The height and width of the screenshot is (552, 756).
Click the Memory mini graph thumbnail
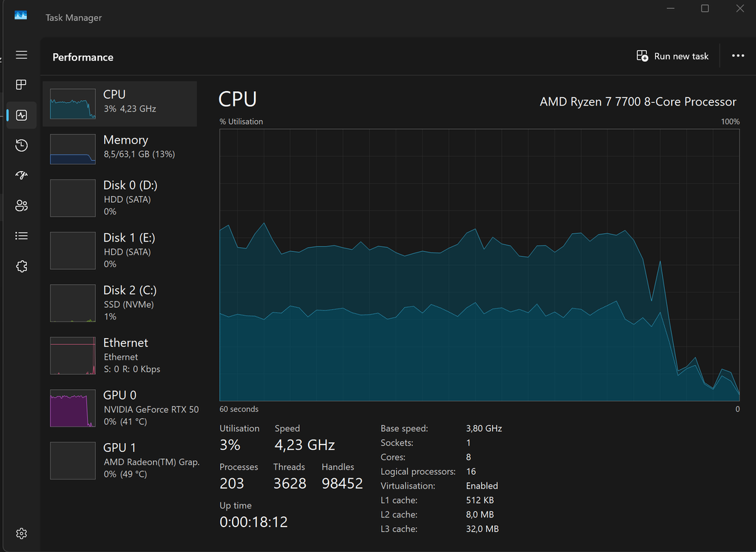(72, 149)
